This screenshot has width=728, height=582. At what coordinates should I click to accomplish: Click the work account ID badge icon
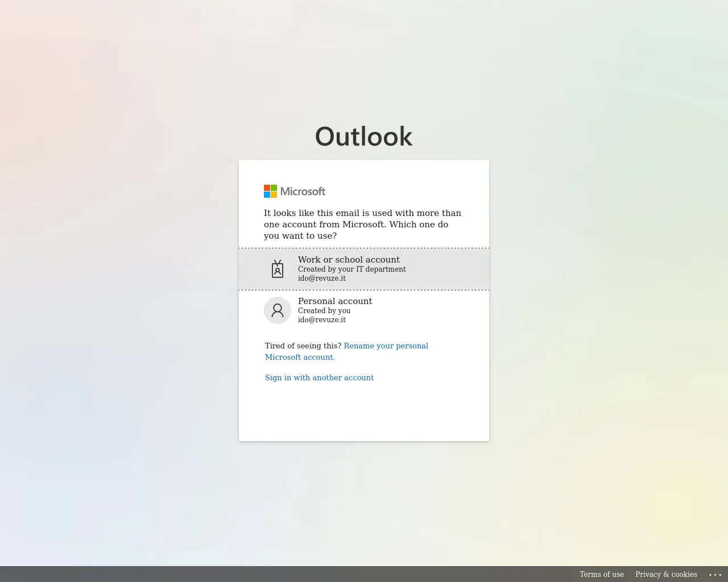[x=278, y=269]
